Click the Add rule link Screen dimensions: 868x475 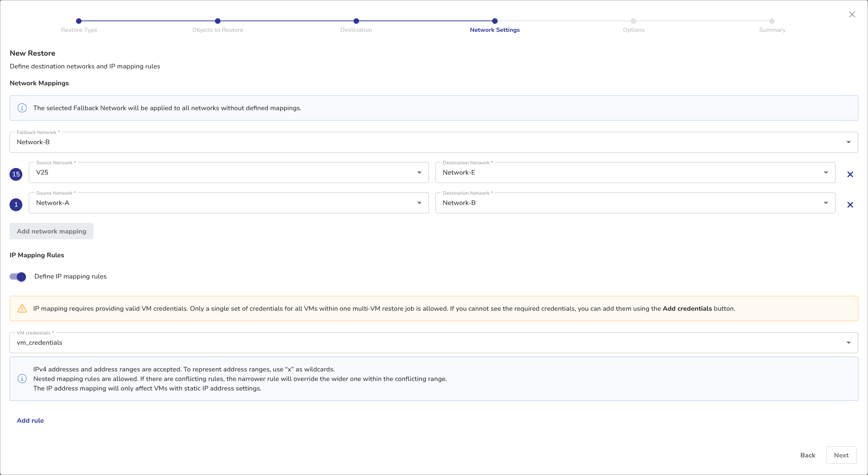point(30,420)
